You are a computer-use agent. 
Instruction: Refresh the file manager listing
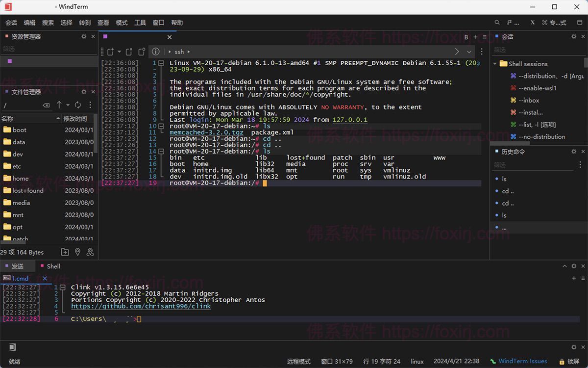tap(77, 105)
